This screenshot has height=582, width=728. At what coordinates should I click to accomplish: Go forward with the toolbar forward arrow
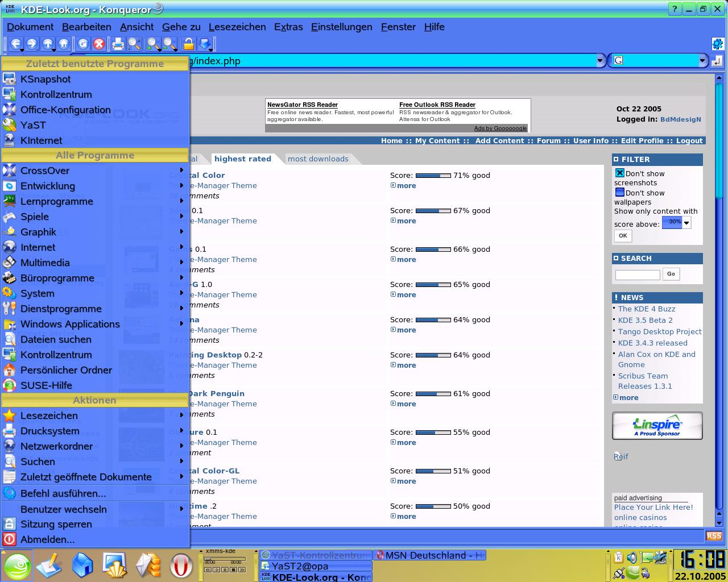[x=32, y=44]
